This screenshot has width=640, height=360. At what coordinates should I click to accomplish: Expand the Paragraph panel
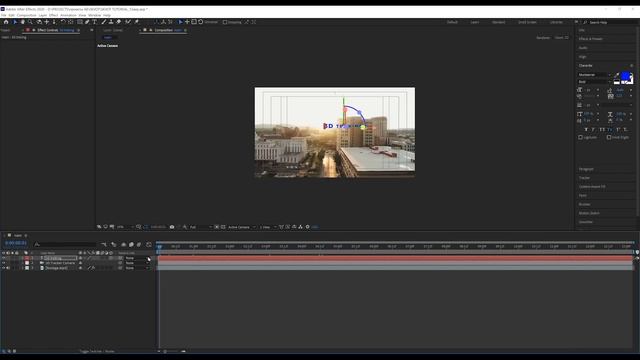586,169
